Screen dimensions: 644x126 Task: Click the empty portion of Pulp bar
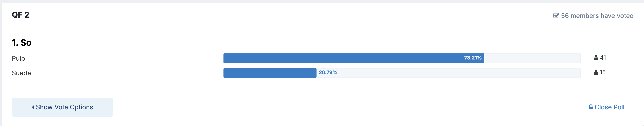(533, 58)
